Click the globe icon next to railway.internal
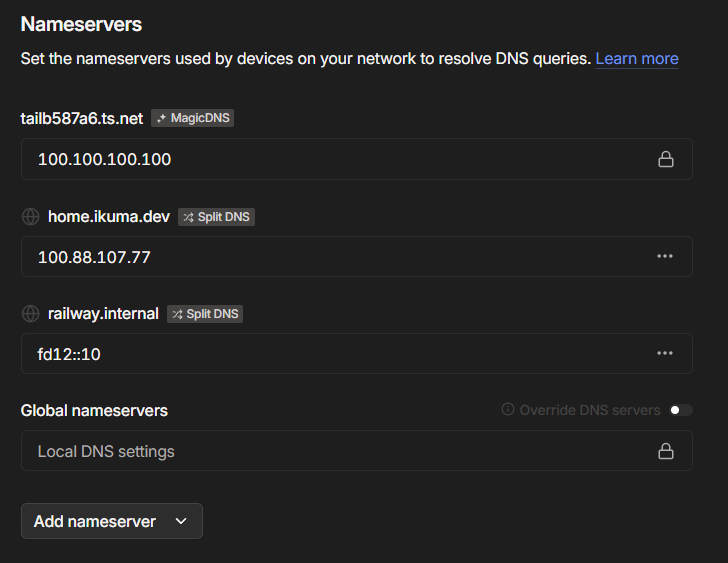The height and width of the screenshot is (563, 728). coord(31,314)
